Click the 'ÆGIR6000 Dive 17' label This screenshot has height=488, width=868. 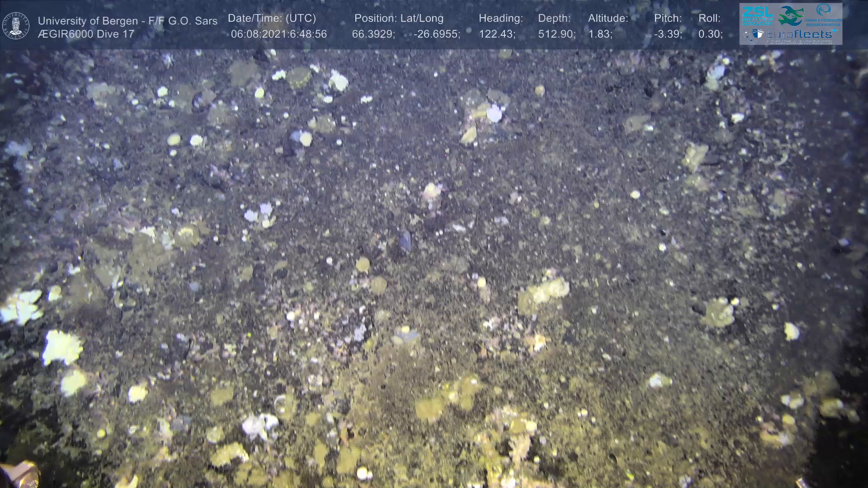[86, 34]
